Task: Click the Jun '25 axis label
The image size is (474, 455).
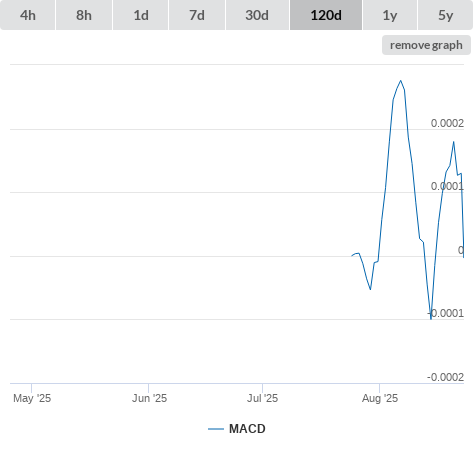Action: click(x=149, y=398)
